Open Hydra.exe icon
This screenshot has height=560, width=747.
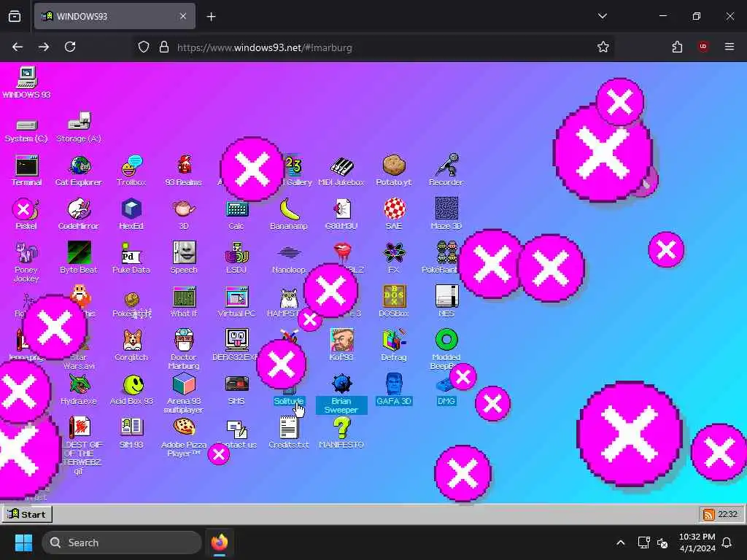pos(79,384)
